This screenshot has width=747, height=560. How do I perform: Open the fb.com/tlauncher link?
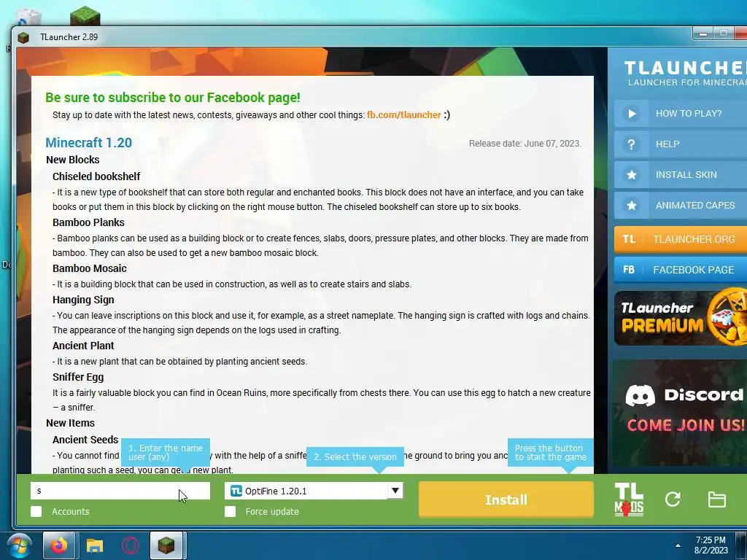point(403,114)
